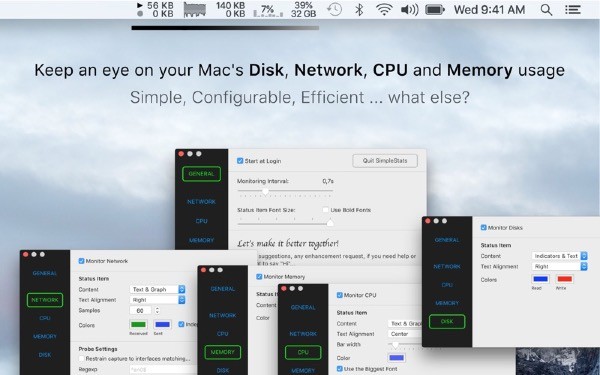Open Spotlight search magnifier in menu bar
600x375 pixels.
(x=546, y=10)
